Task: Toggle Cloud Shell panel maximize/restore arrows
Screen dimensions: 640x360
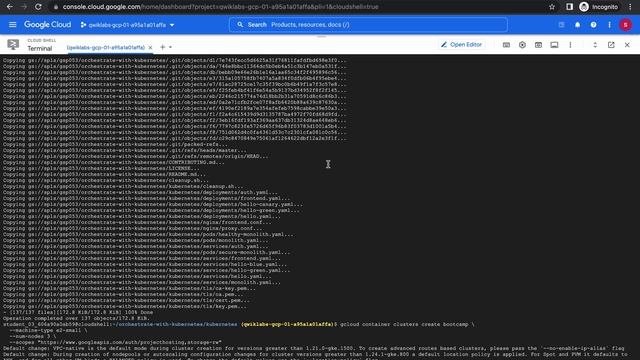Action: [595, 45]
